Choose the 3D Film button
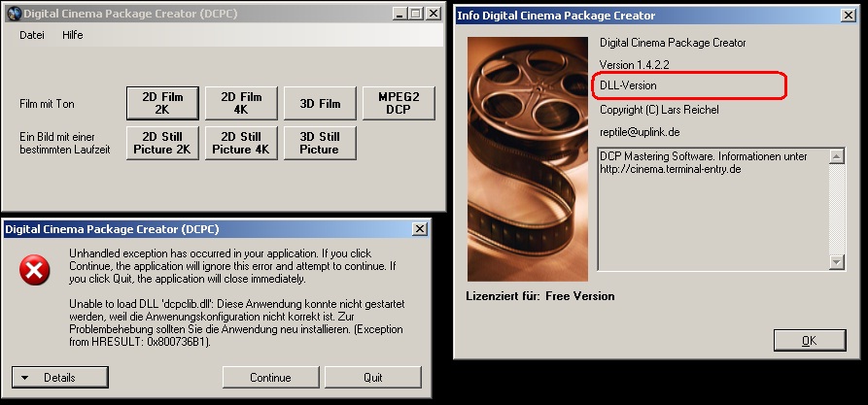 click(320, 103)
